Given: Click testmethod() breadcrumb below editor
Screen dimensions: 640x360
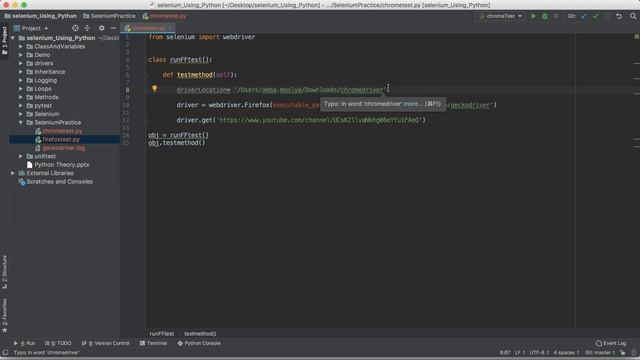Looking at the screenshot, I should pos(200,333).
